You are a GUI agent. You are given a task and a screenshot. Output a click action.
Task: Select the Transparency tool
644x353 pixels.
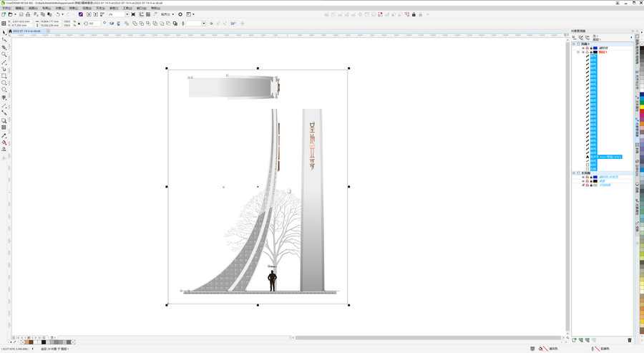[4, 127]
